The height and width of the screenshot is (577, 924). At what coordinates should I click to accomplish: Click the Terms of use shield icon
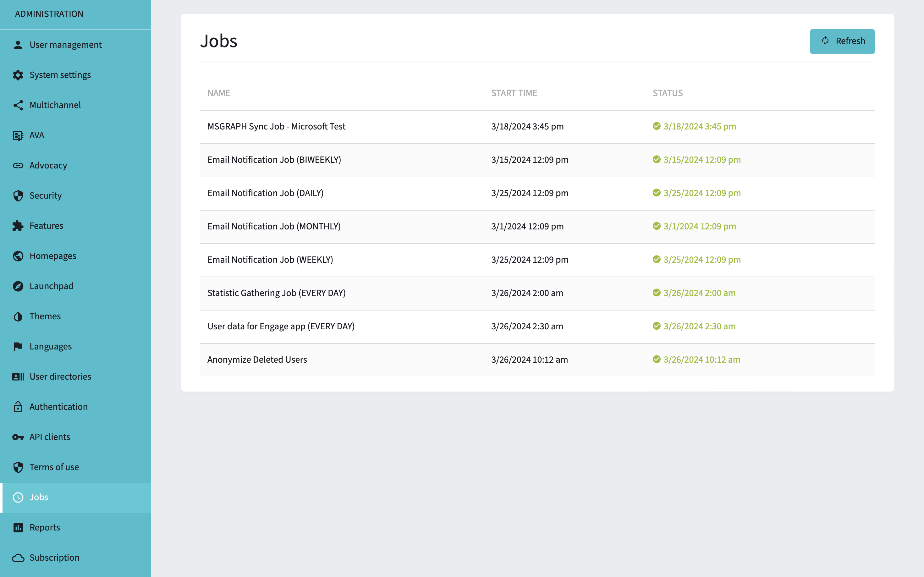coord(18,467)
